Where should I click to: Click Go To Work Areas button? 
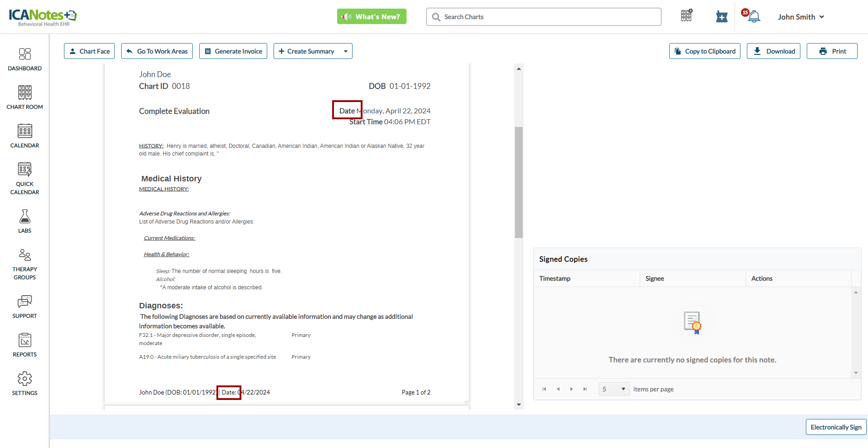tap(157, 51)
